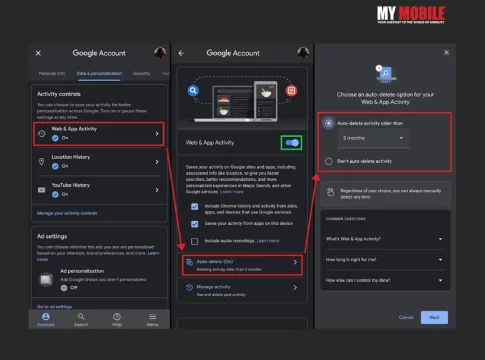Turn off the Web & App Activity switch
485x360 pixels.
click(x=292, y=143)
